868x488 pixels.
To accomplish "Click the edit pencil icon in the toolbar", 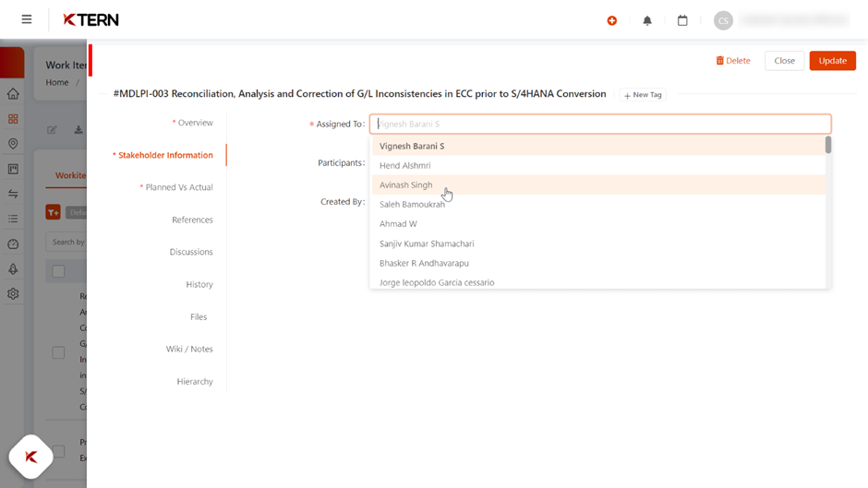I will 52,129.
